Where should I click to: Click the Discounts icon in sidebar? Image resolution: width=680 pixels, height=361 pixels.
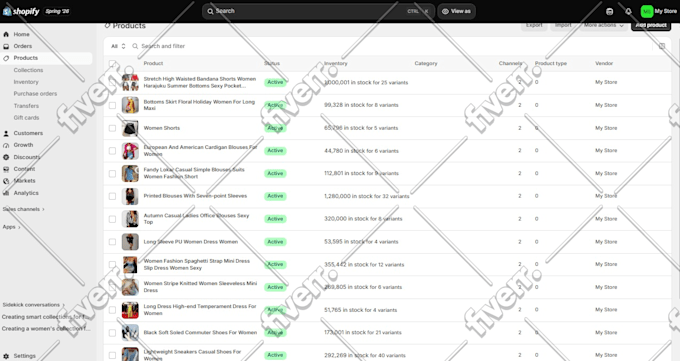pos(6,157)
